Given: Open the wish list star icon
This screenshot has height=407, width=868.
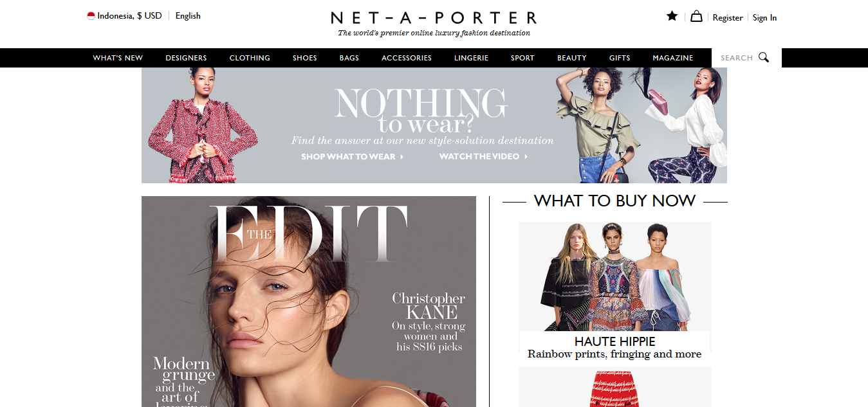Looking at the screenshot, I should (x=672, y=16).
